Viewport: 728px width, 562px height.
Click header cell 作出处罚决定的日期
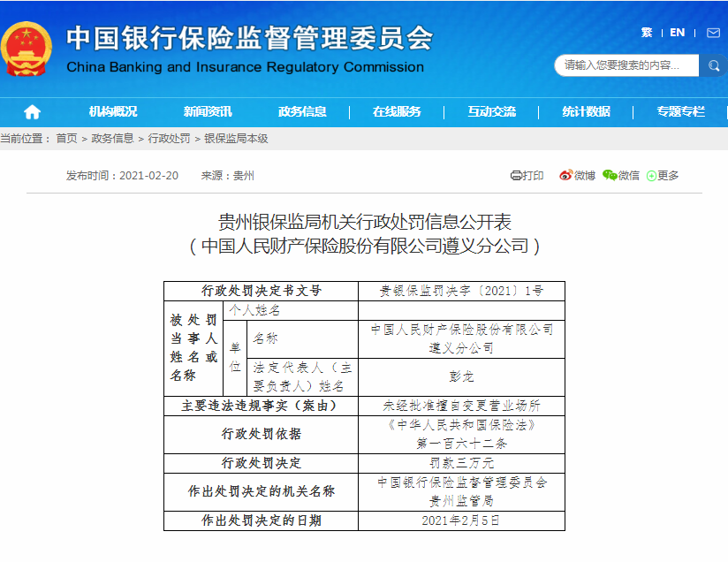(x=262, y=520)
